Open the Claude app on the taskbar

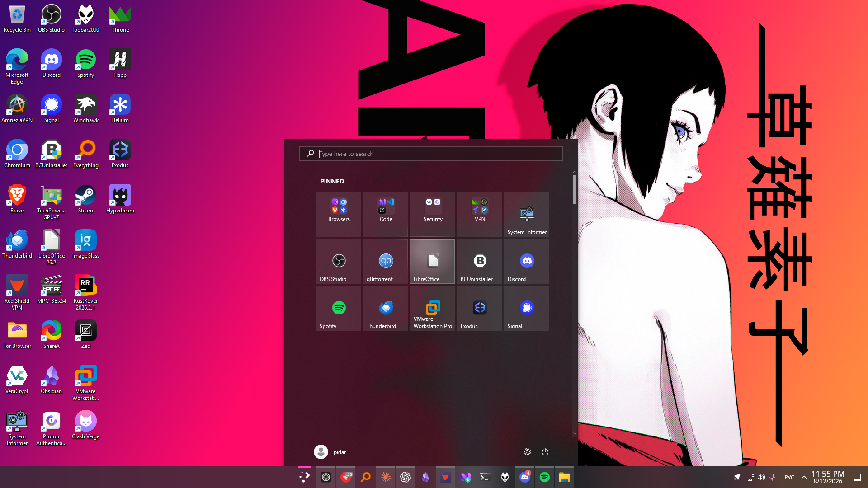pyautogui.click(x=386, y=477)
